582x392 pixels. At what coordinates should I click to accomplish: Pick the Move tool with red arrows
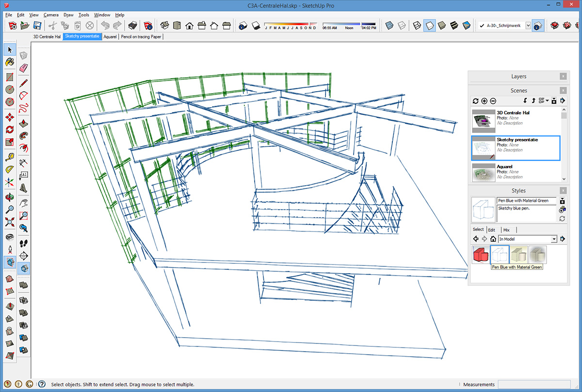(10, 117)
